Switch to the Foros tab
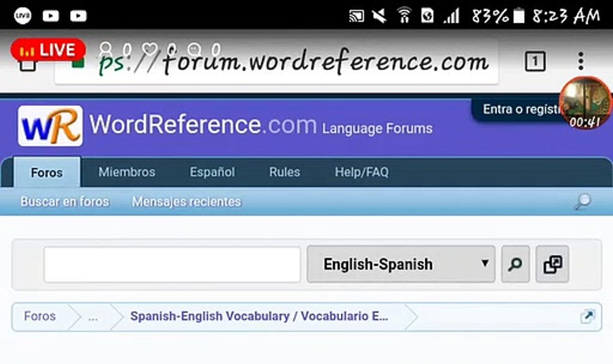This screenshot has height=364, width=613. point(47,172)
